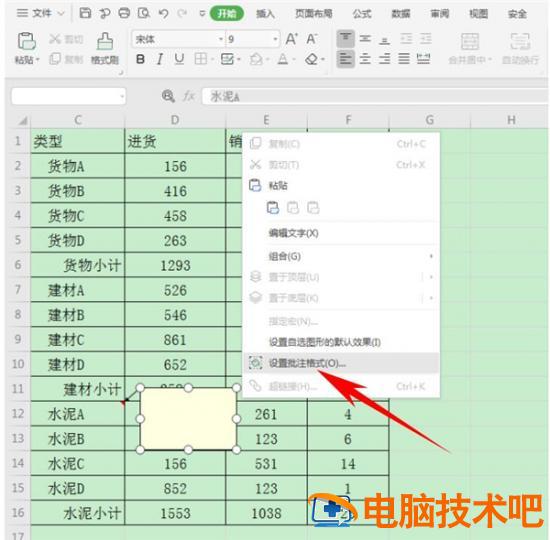Click the 粘贴 clipboard icon in the ribbon
Image resolution: width=550 pixels, height=540 pixels.
click(27, 41)
